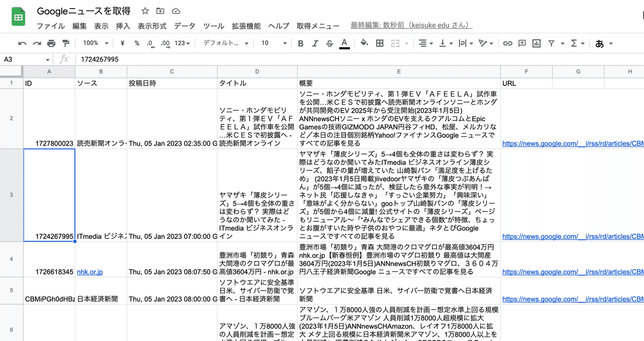The image size is (644, 341).
Task: Select the 日本経済新聞 source cell
Action: pyautogui.click(x=101, y=291)
